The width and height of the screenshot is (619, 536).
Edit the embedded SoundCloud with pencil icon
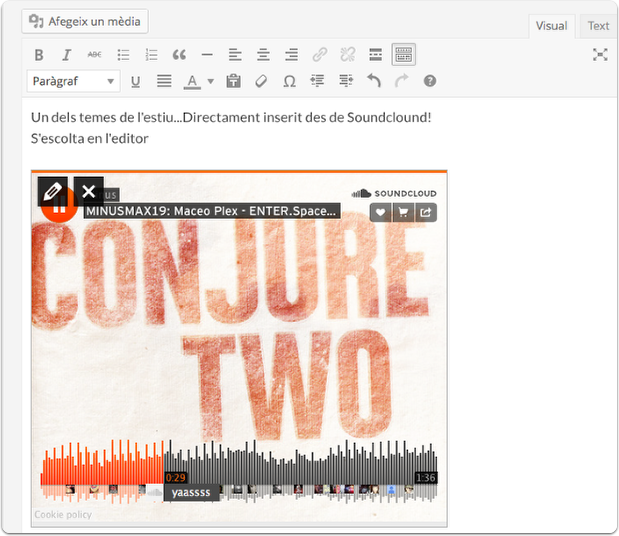(53, 192)
